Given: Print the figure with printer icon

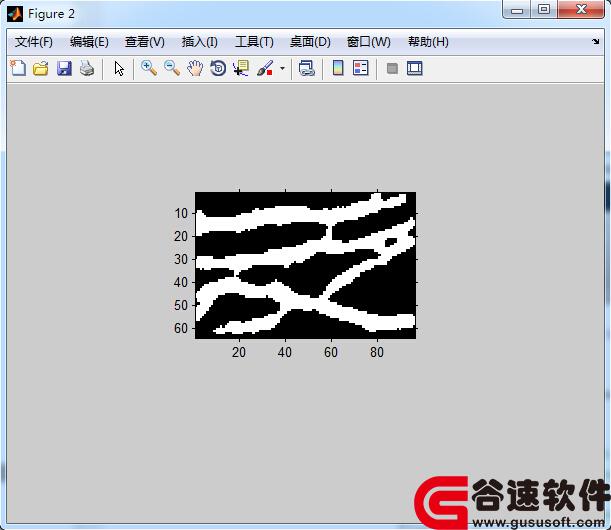Looking at the screenshot, I should tap(87, 68).
